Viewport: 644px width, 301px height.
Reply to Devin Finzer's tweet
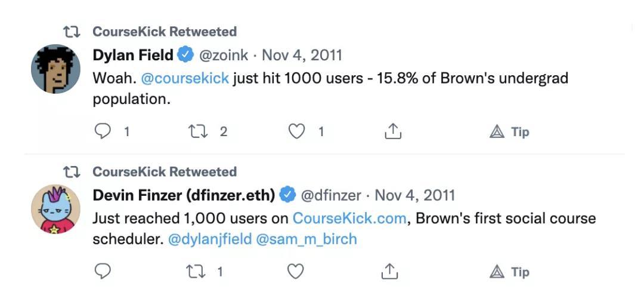pos(103,272)
